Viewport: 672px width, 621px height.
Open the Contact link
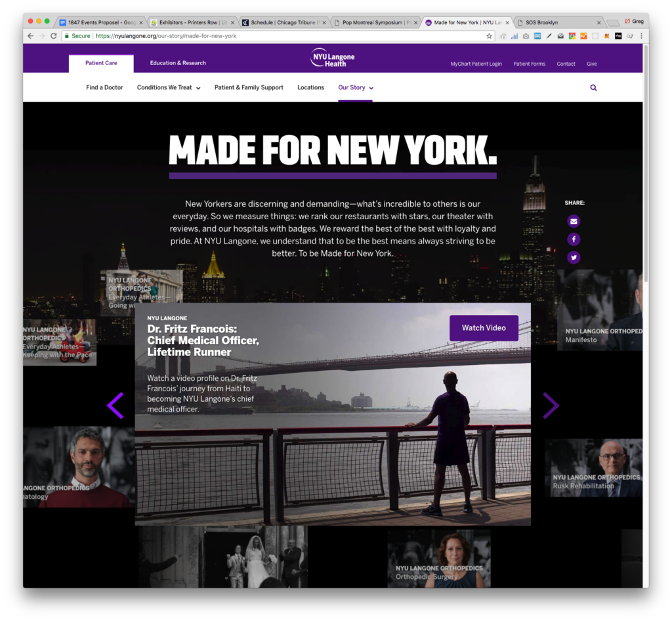click(x=566, y=64)
